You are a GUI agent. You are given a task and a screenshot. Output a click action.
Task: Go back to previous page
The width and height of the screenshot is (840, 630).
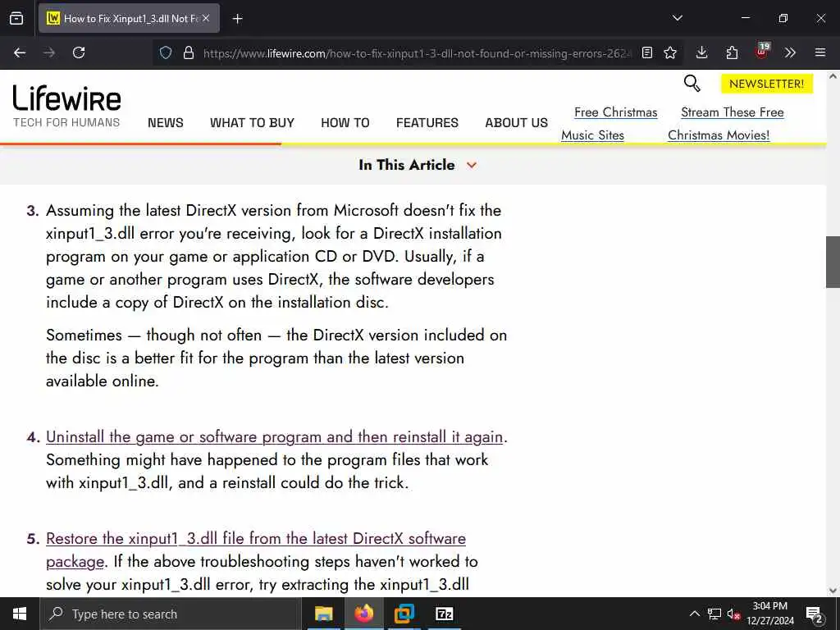pos(20,52)
